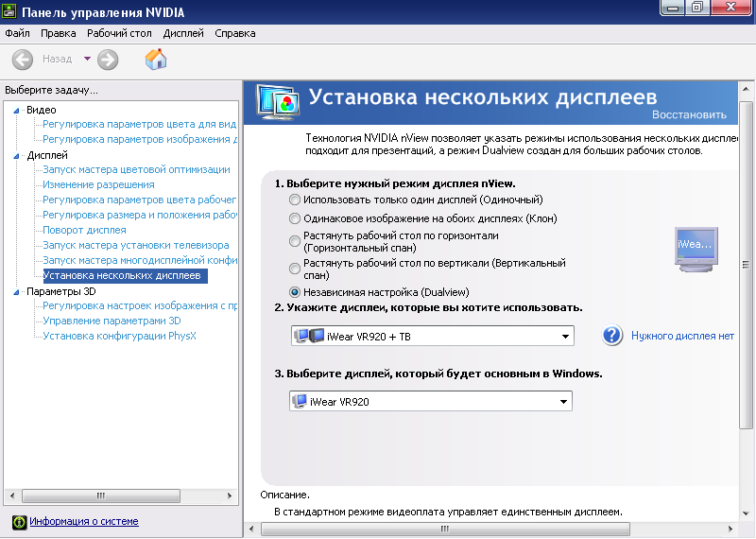The height and width of the screenshot is (539, 756).
Task: Click the Видео category label
Action: click(42, 110)
